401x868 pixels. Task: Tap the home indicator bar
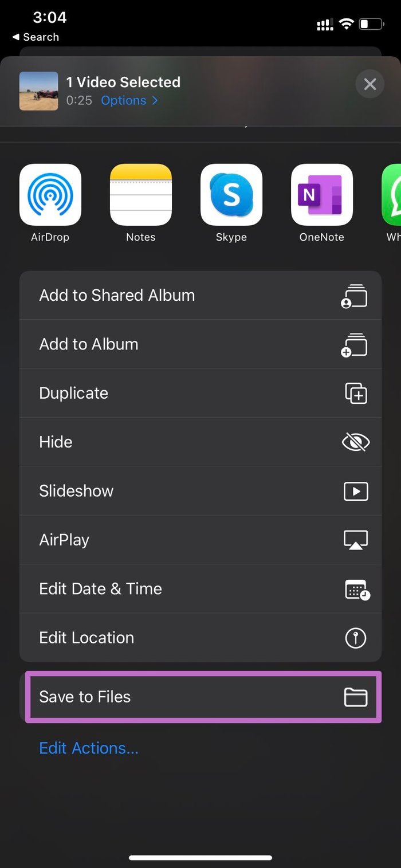(x=200, y=858)
